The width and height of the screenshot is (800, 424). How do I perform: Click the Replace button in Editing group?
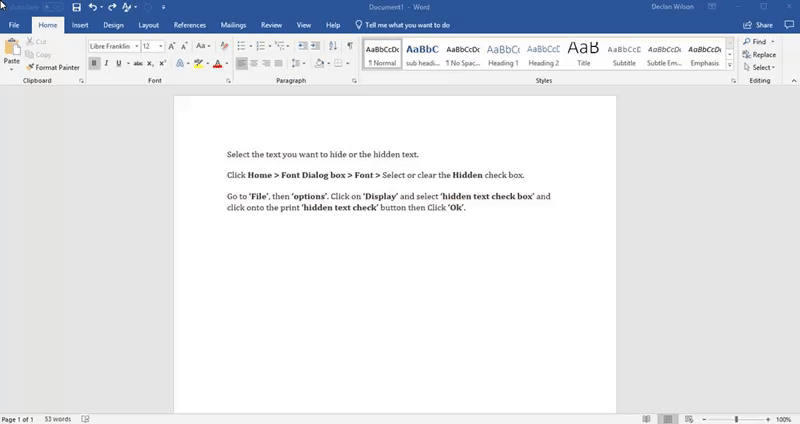coord(760,55)
